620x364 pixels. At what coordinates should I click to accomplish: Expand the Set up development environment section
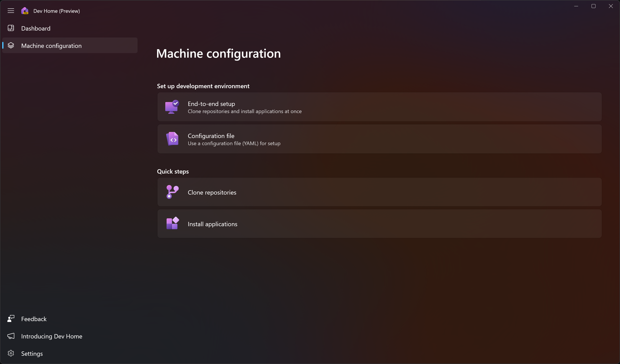click(203, 86)
